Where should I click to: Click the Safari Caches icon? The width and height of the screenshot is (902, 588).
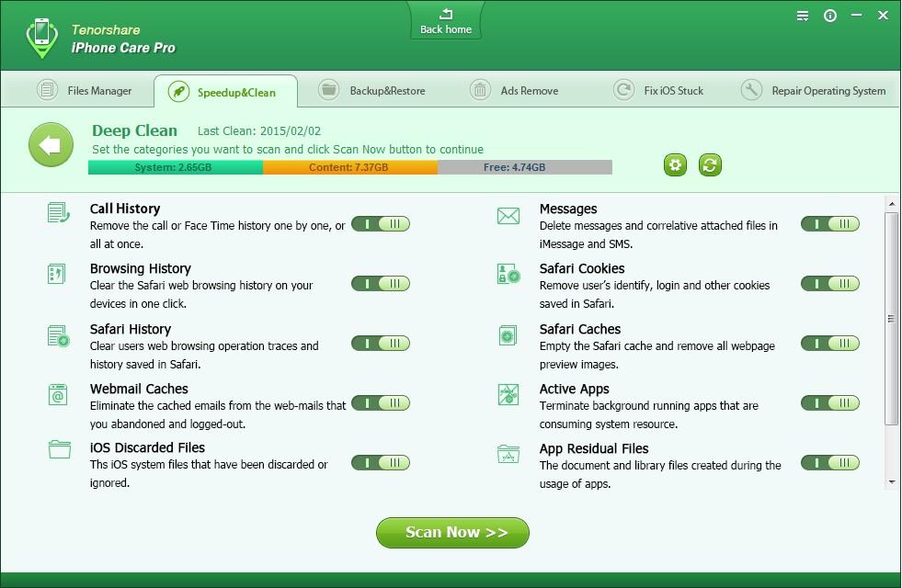tap(508, 335)
